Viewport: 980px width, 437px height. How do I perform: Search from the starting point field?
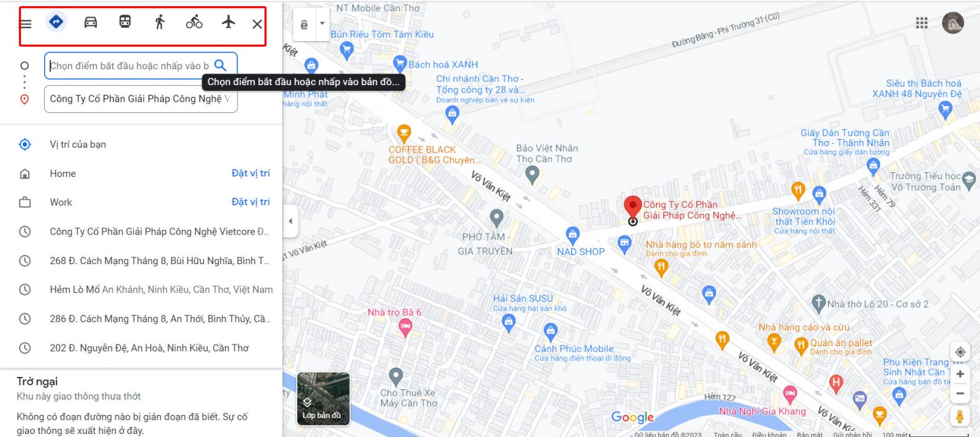221,66
